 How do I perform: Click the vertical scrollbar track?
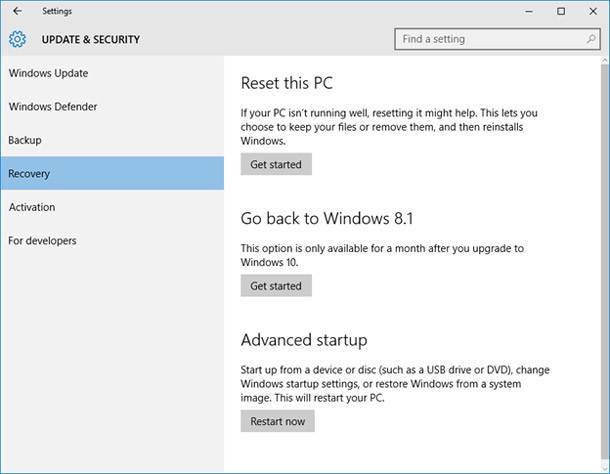[605, 263]
